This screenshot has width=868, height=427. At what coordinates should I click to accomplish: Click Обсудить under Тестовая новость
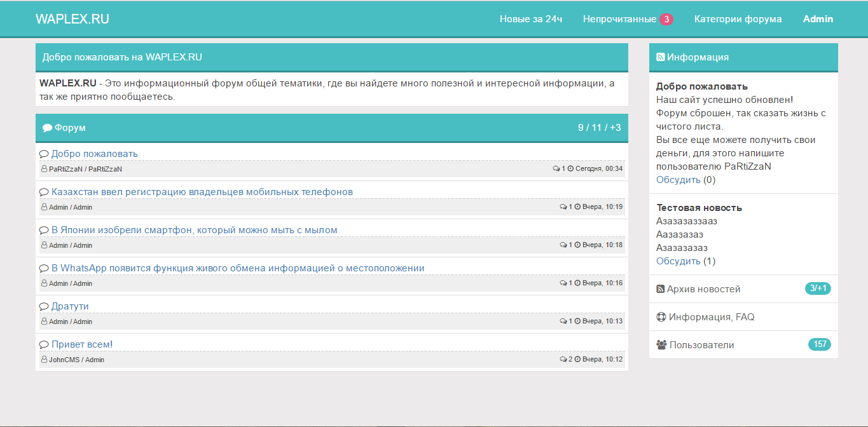[678, 261]
